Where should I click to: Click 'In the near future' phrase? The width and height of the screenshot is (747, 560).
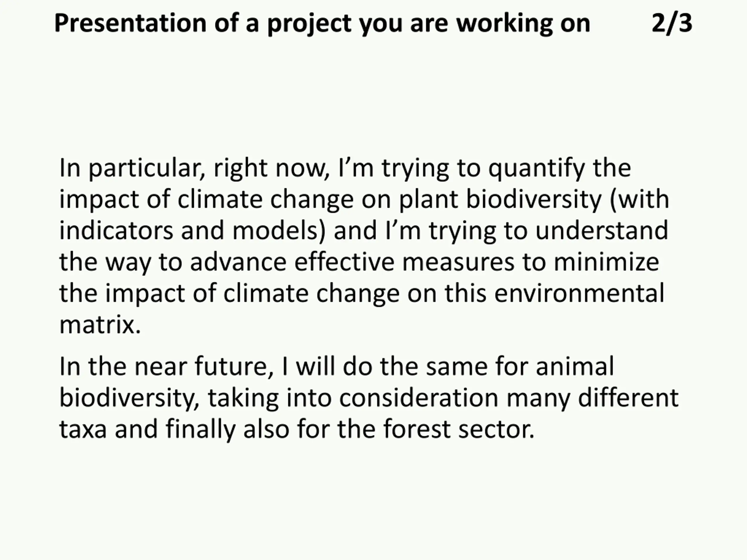(166, 366)
